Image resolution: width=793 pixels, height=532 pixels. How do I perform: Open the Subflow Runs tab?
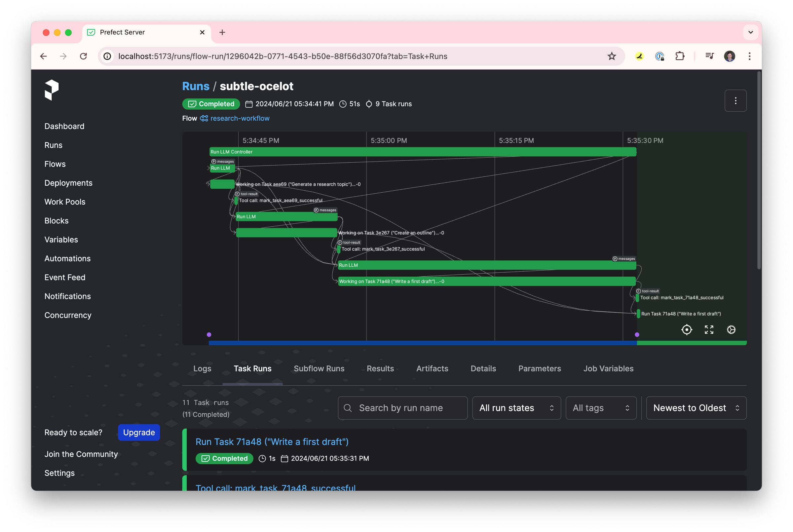pyautogui.click(x=319, y=368)
